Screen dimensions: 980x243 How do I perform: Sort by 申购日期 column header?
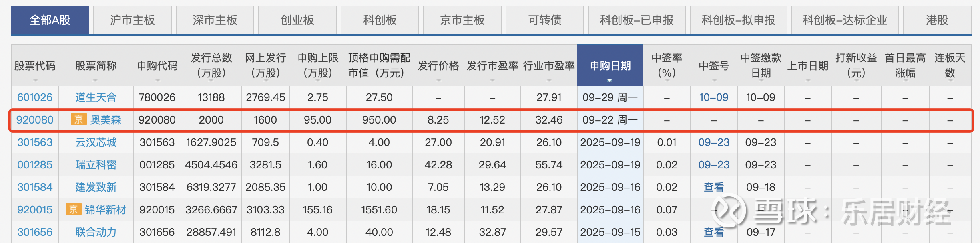coord(610,66)
